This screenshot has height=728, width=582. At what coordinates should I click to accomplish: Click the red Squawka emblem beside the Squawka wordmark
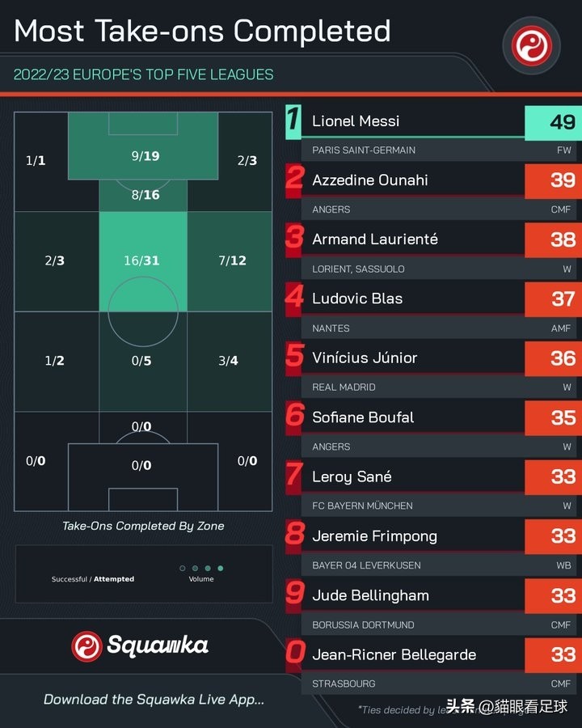pyautogui.click(x=86, y=645)
